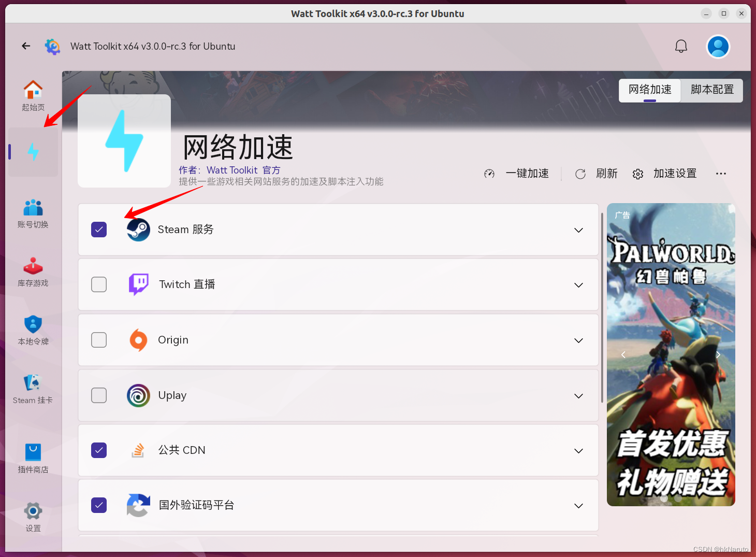756x557 pixels.
Task: Go to the 起始页 home page
Action: click(x=33, y=96)
